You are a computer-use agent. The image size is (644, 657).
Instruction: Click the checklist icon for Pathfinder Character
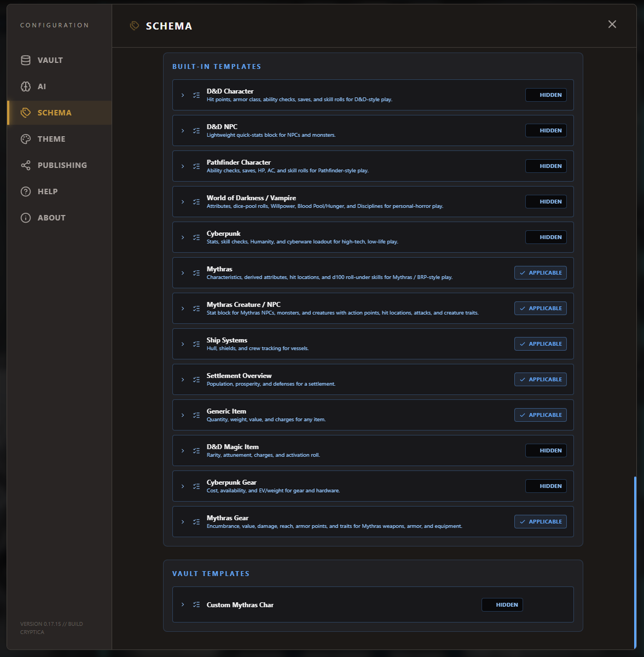coord(196,166)
